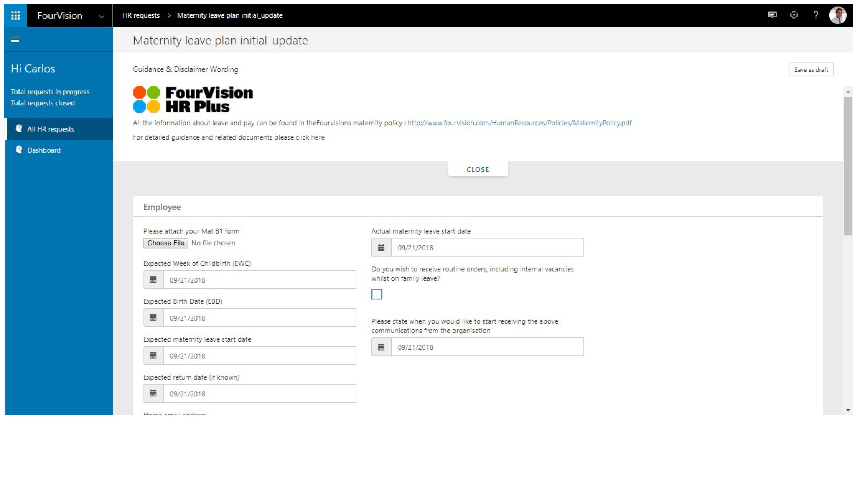Click Choose File for Mat B1 form
This screenshot has height=488, width=868.
(166, 243)
